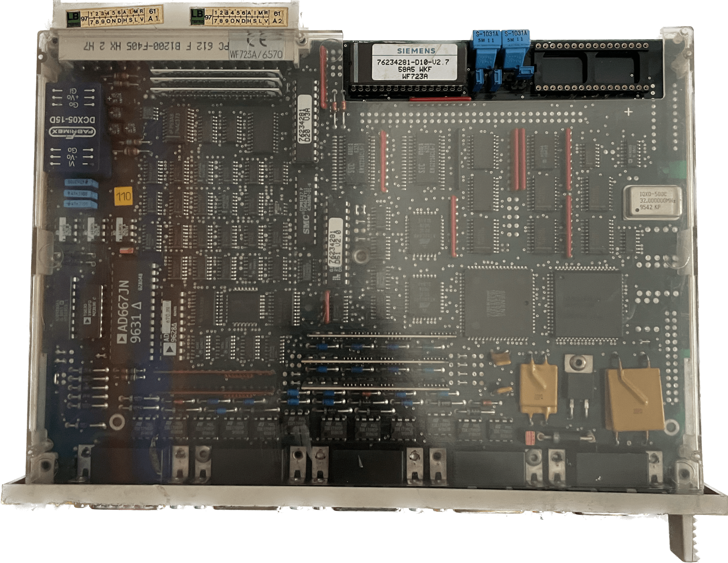The image size is (728, 563).
Task: Select the text 76234281-D10-V2.7
Action: click(413, 62)
